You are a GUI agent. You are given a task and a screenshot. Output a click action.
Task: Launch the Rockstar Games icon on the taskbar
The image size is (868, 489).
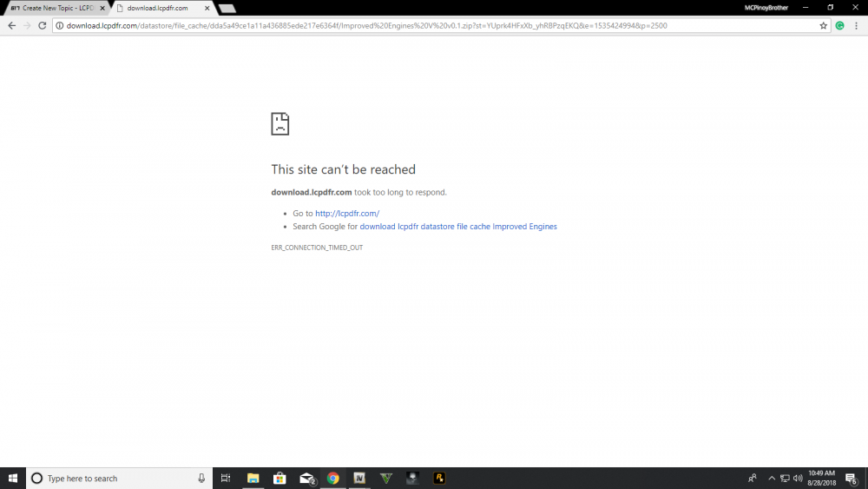[x=439, y=478]
